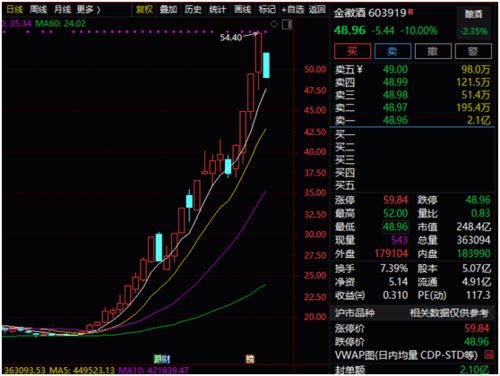Click stock name 金徽酒 603919
This screenshot has height=376, width=500.
(x=370, y=13)
